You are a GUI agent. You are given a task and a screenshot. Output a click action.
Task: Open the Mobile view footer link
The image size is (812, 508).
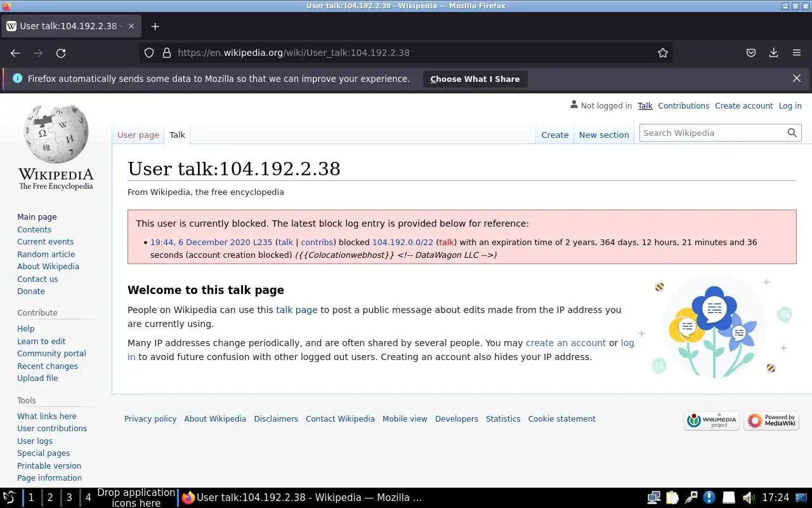tap(405, 419)
